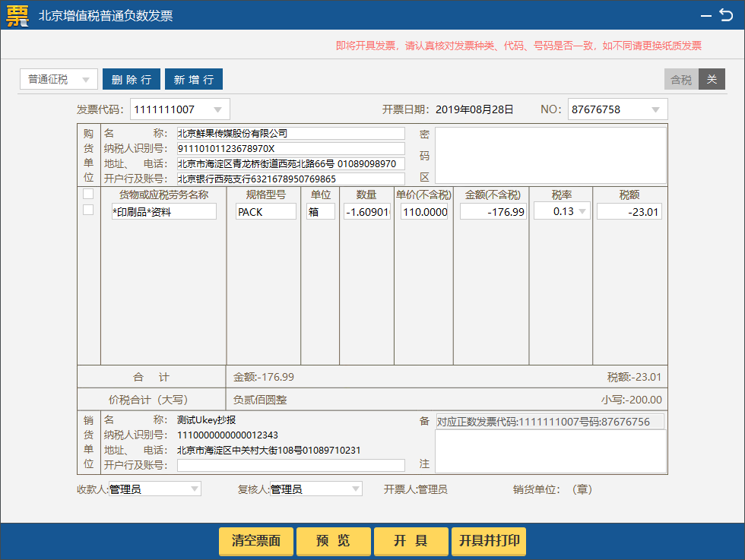The width and height of the screenshot is (745, 560).
Task: Click the buyer 开户行及账号 field
Action: pos(290,179)
